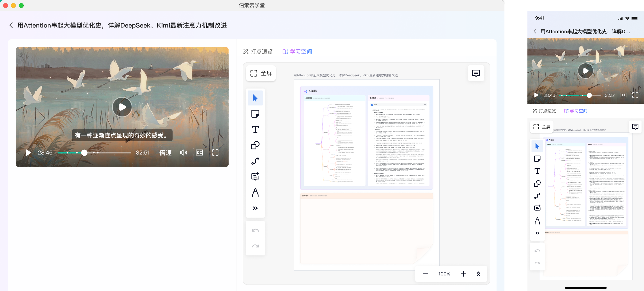Image resolution: width=644 pixels, height=291 pixels.
Task: Play the mobile video with center button
Action: [x=585, y=71]
